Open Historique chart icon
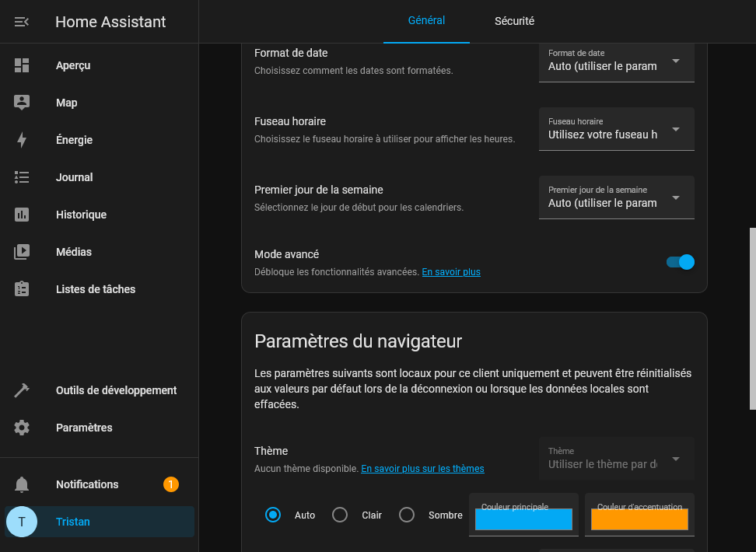 [x=22, y=215]
